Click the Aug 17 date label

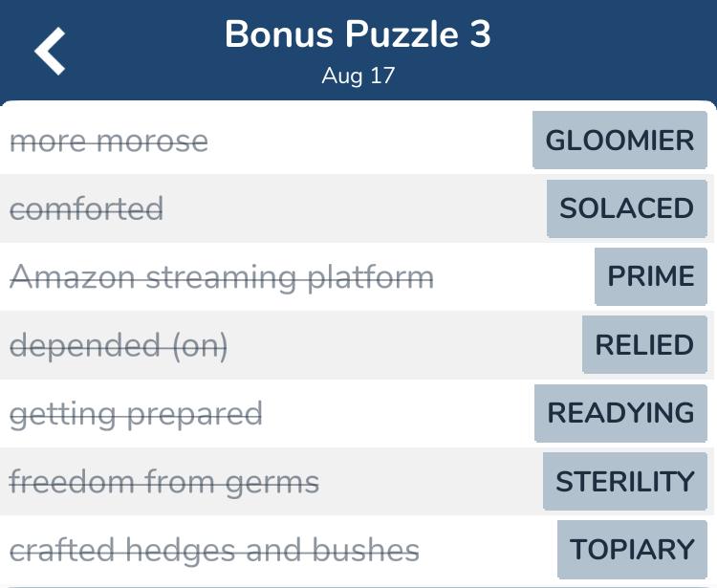tap(358, 76)
